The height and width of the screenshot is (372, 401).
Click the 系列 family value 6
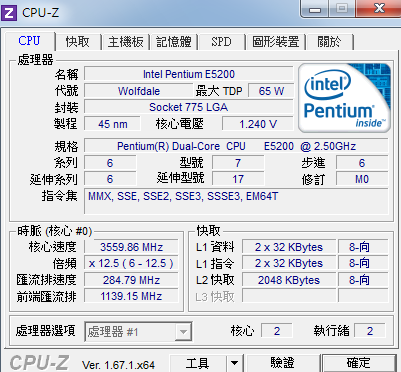coord(110,163)
